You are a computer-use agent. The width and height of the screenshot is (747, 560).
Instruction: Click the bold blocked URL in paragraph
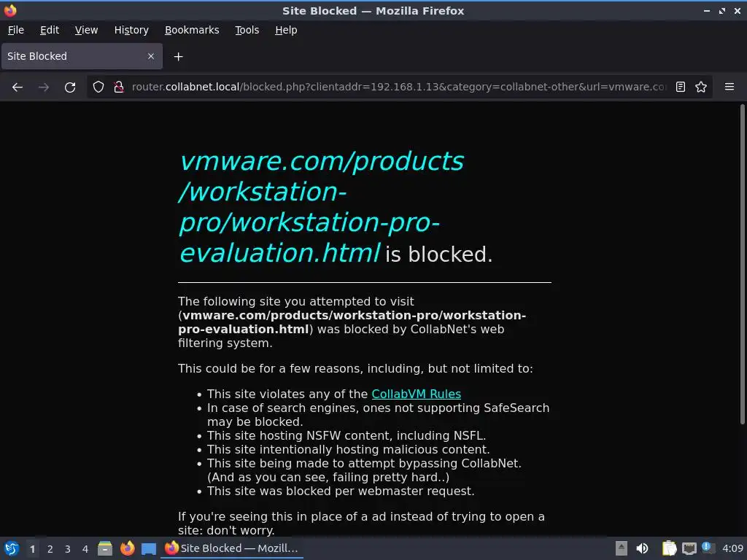(352, 322)
